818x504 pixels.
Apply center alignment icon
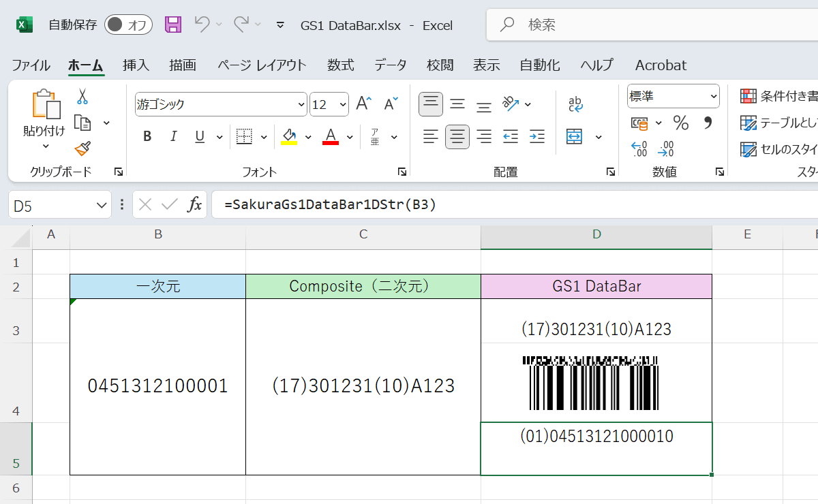pyautogui.click(x=457, y=136)
